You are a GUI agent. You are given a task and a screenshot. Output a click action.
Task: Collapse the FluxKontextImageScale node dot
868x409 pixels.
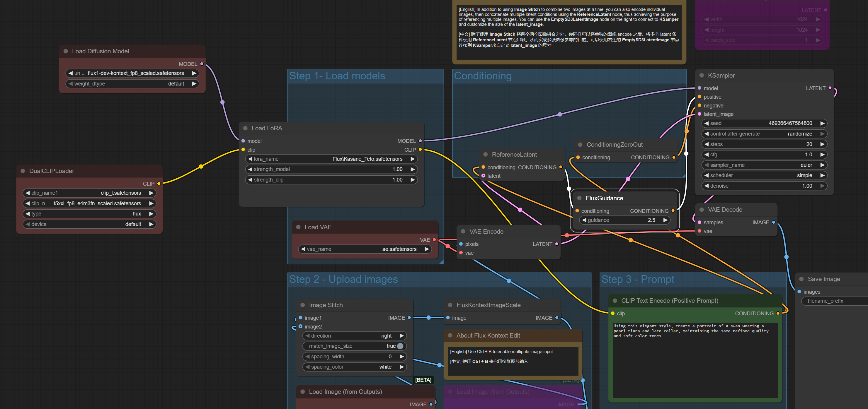450,305
